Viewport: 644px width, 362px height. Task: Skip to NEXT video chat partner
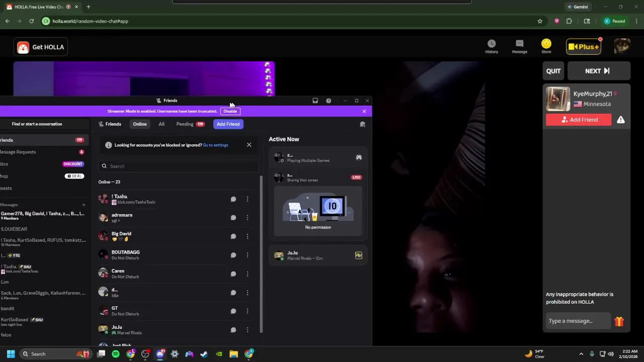(x=599, y=71)
